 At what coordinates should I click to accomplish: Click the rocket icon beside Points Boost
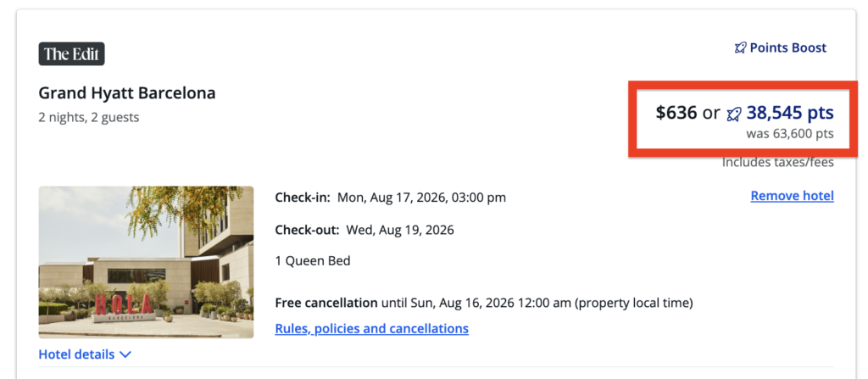(x=740, y=48)
